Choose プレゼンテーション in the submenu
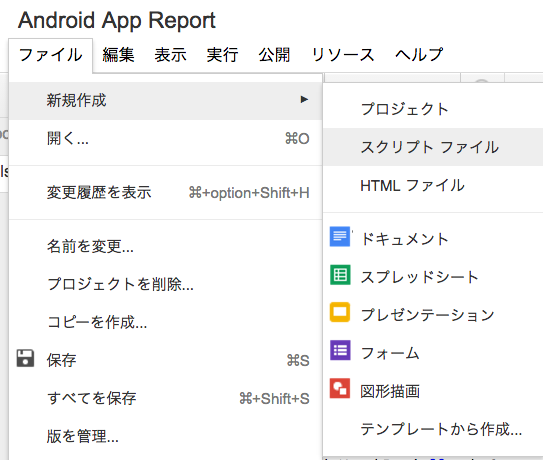This screenshot has width=543, height=460. [433, 315]
